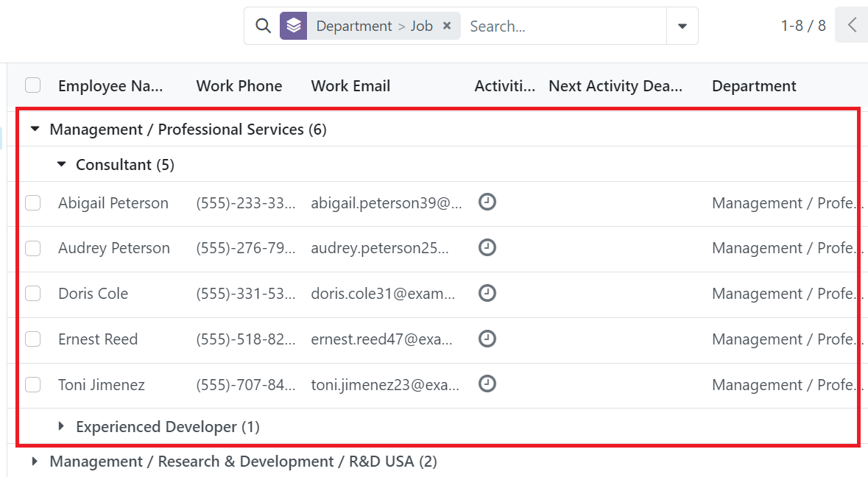Click the search magnifier icon
868x477 pixels.
(263, 26)
